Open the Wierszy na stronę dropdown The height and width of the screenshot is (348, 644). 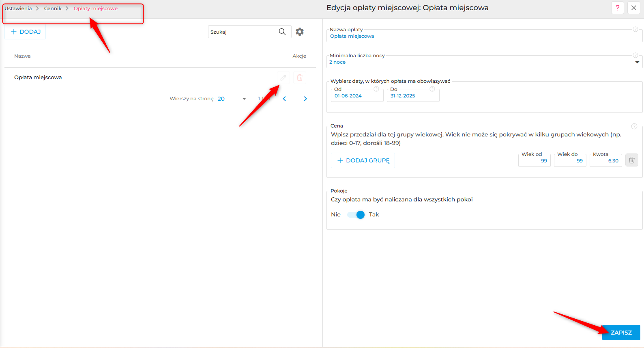[x=232, y=99]
